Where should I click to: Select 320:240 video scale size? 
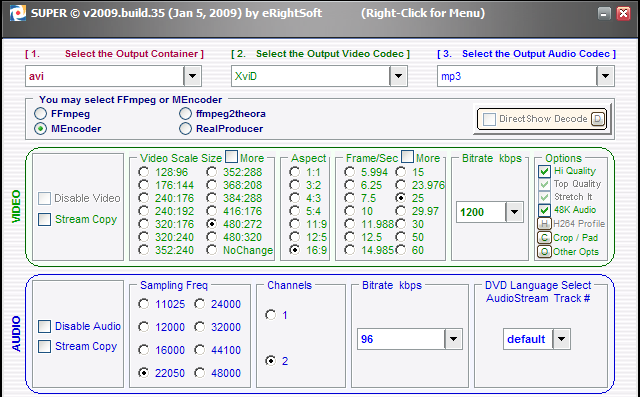pos(144,237)
